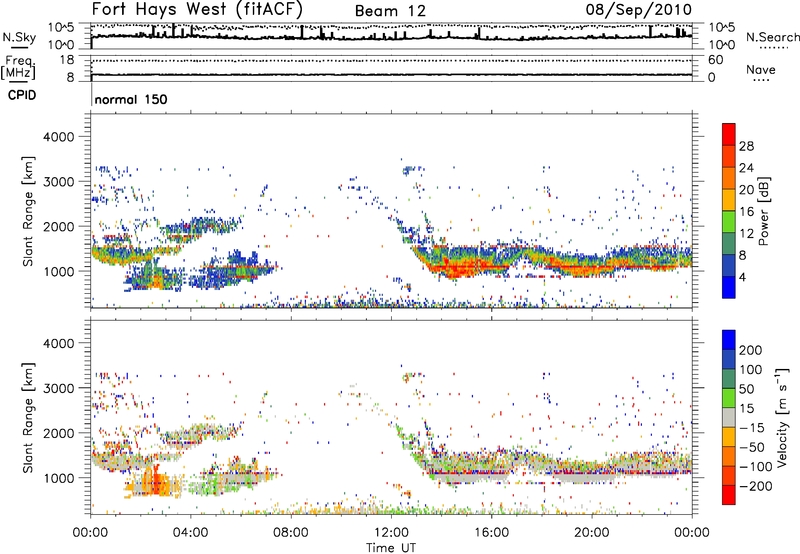Click the "16" label on the power scale
Screen dimensions: 800x554
(x=746, y=212)
